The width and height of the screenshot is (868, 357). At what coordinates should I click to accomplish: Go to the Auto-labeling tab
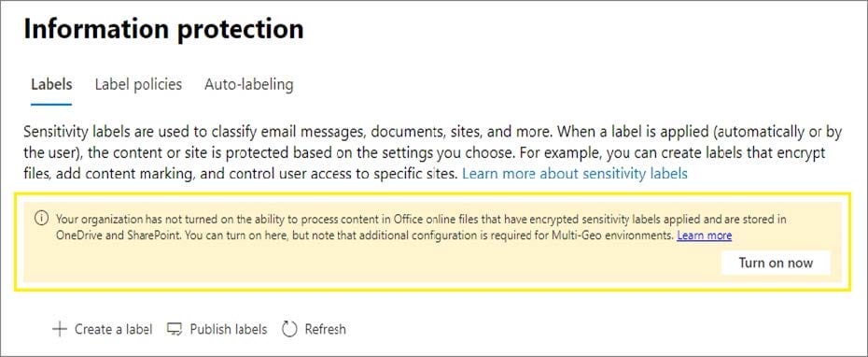click(x=248, y=84)
